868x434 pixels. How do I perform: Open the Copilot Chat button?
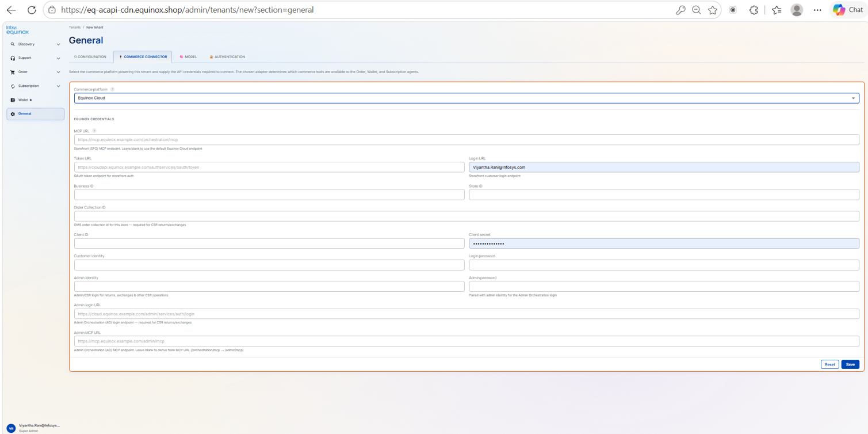(x=848, y=10)
